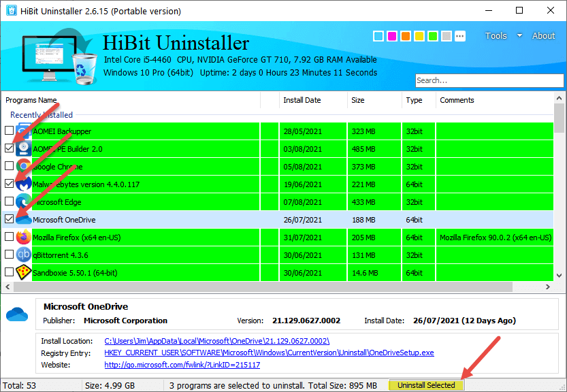Click the Malwarebytes icon in list
Screen dimensions: 567x392
(24, 184)
